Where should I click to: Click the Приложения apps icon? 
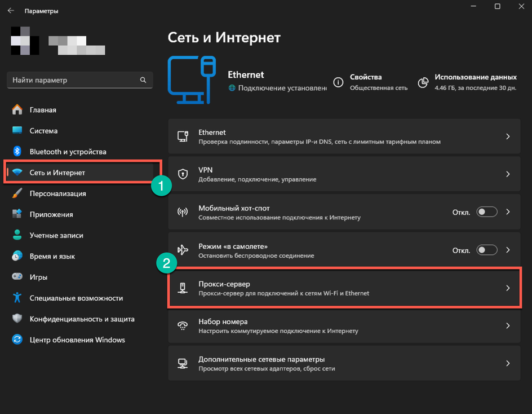(17, 214)
